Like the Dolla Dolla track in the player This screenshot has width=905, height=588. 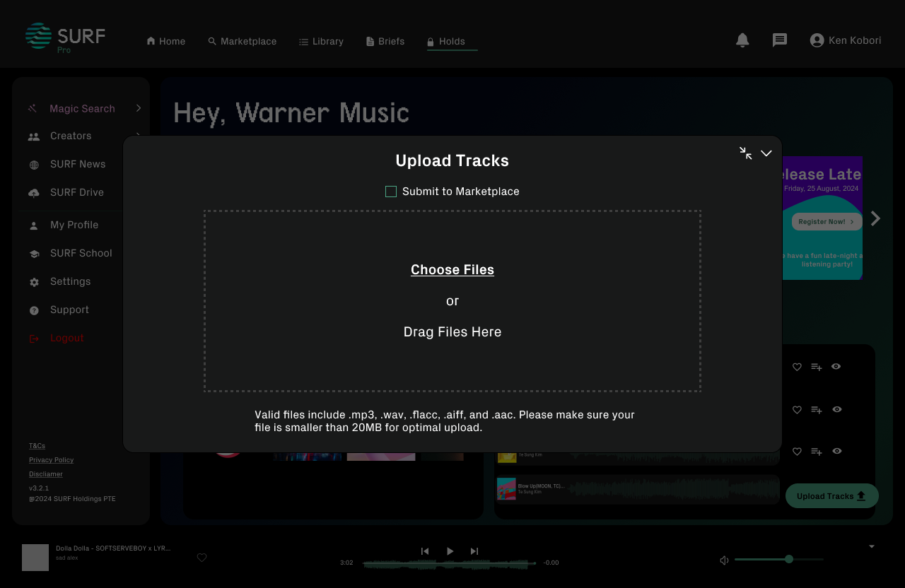tap(202, 558)
